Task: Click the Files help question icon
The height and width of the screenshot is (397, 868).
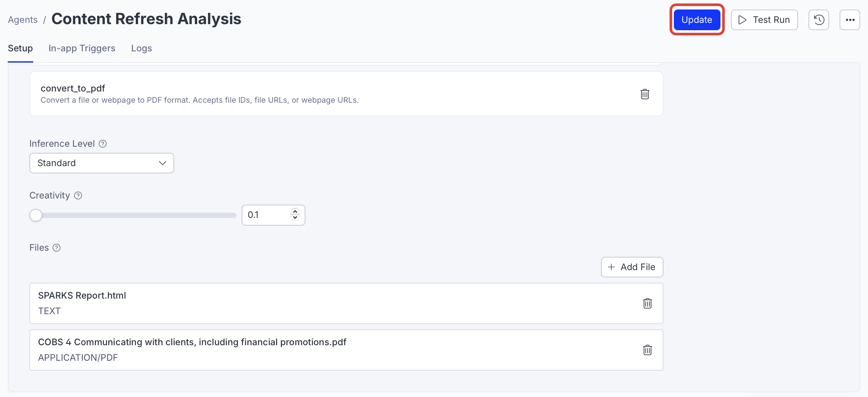Action: click(57, 248)
